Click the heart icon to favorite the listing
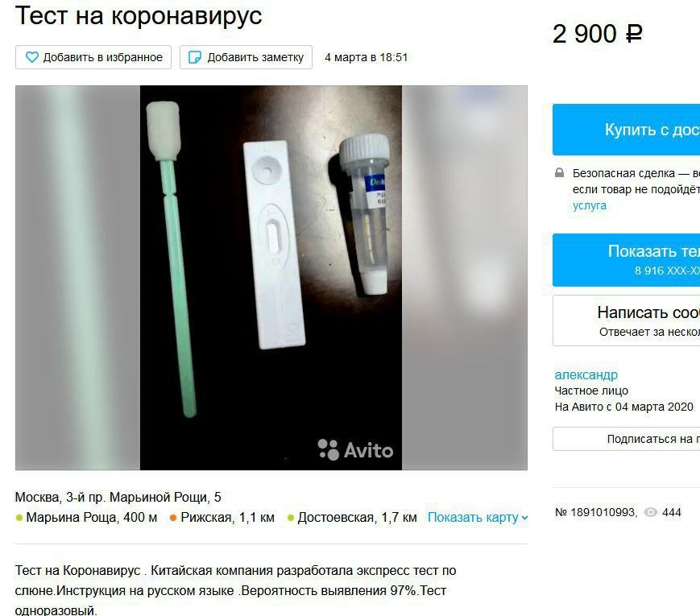 32,57
